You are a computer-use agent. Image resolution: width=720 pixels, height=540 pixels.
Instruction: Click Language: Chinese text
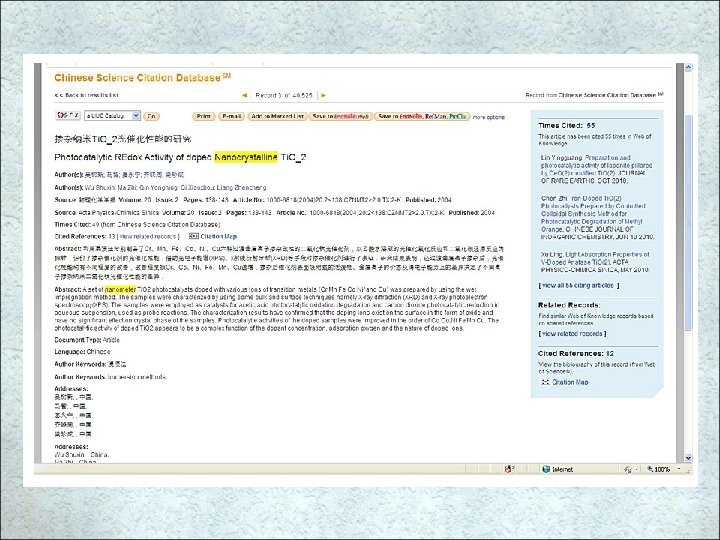coord(82,352)
